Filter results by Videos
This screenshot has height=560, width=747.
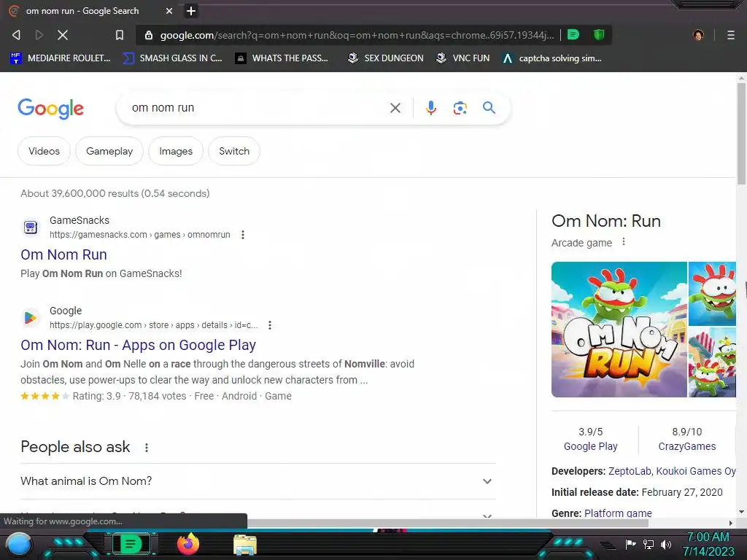pyautogui.click(x=44, y=152)
